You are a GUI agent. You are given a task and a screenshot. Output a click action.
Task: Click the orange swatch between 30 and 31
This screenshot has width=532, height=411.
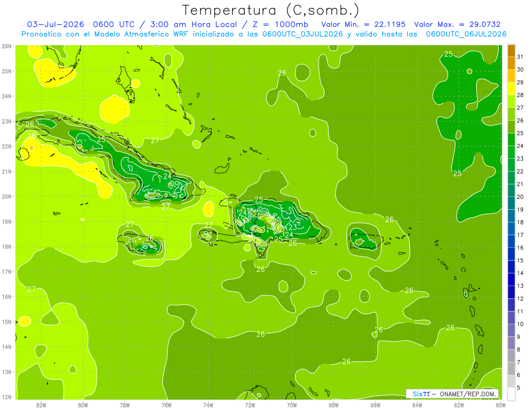pyautogui.click(x=511, y=63)
